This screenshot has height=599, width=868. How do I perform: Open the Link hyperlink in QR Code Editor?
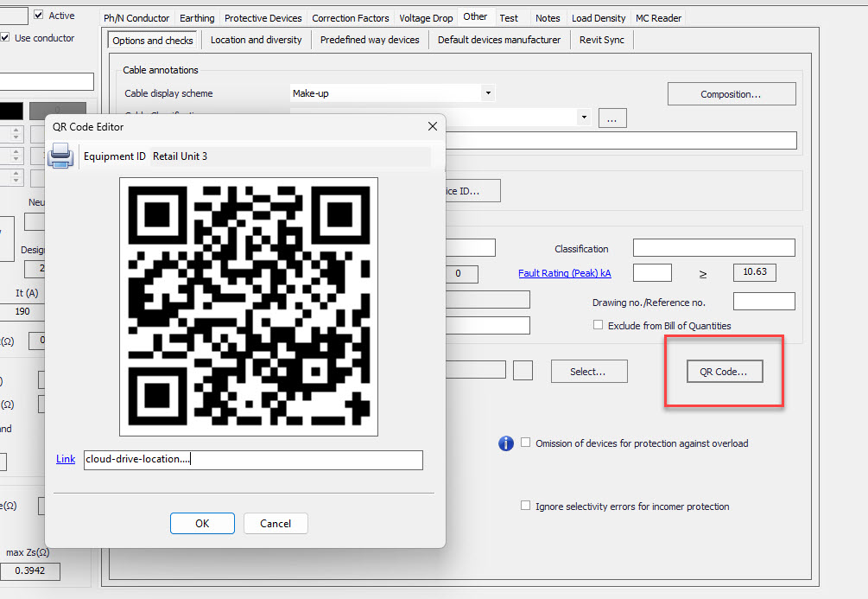coord(66,459)
